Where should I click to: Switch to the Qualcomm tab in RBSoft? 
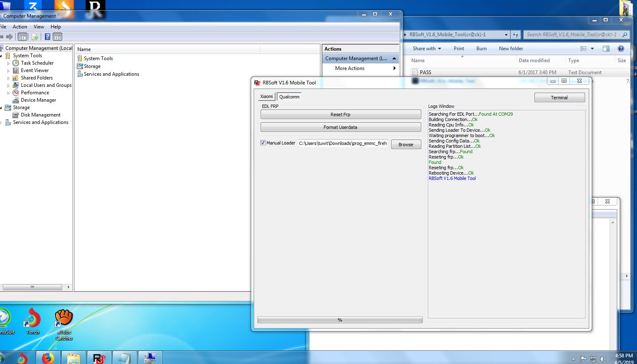click(289, 97)
